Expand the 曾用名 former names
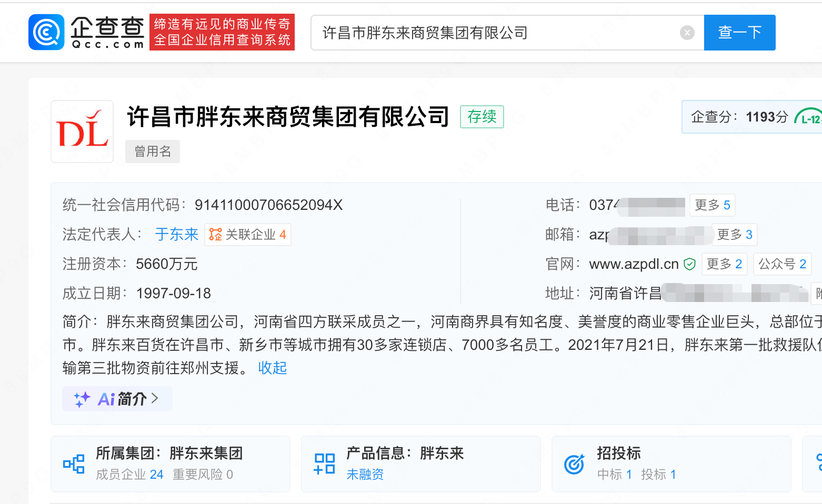Viewport: 822px width, 504px height. point(153,152)
